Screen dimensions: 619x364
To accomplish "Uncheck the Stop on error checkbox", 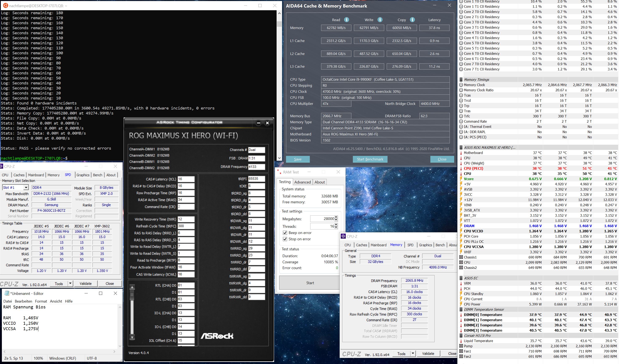I will (x=285, y=239).
